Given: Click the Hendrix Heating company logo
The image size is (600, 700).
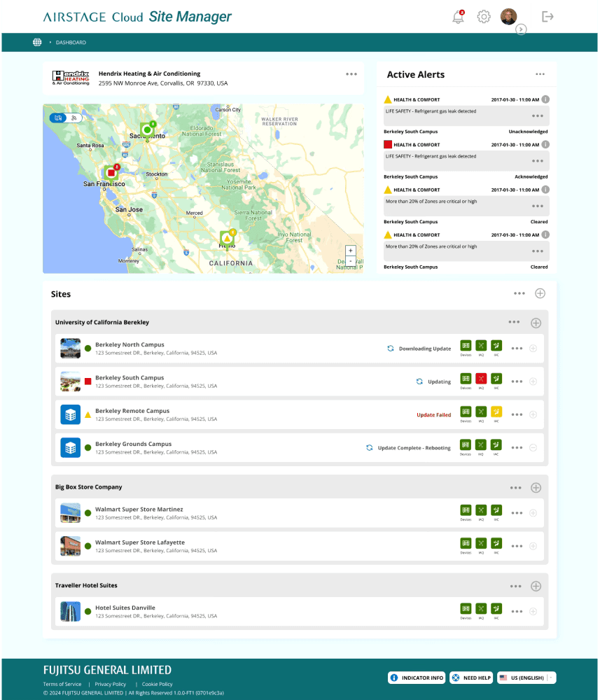Looking at the screenshot, I should pyautogui.click(x=71, y=78).
